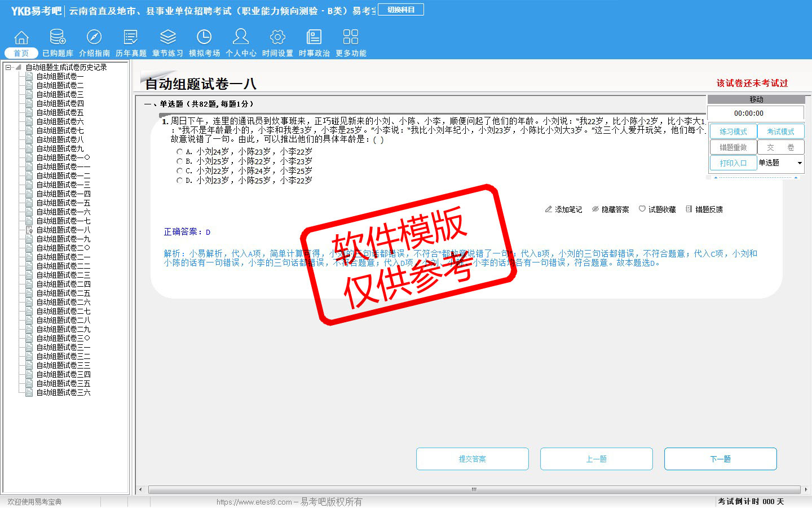Open 历年真题 past papers icon
The width and height of the screenshot is (812, 508).
[x=131, y=37]
